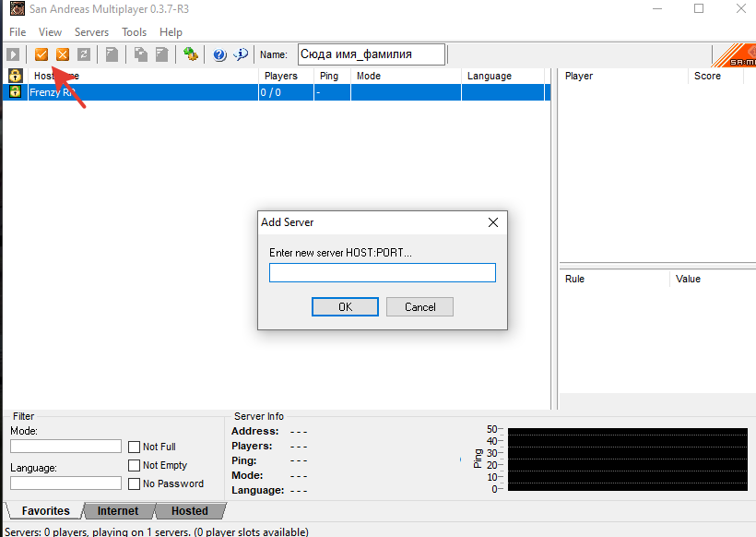Click the Language filter input field
The height and width of the screenshot is (537, 756).
pos(65,483)
